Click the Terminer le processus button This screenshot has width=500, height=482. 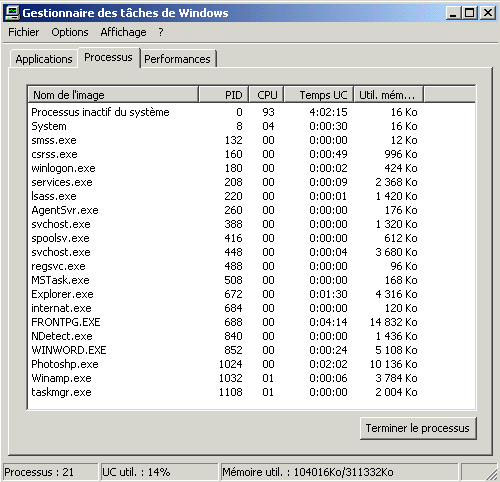pos(418,428)
